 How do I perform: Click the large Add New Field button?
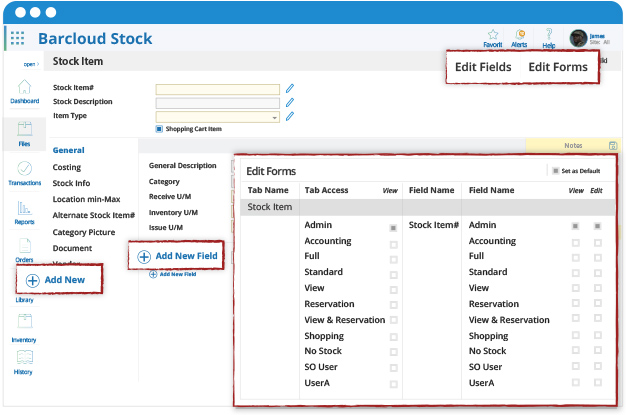tap(176, 256)
